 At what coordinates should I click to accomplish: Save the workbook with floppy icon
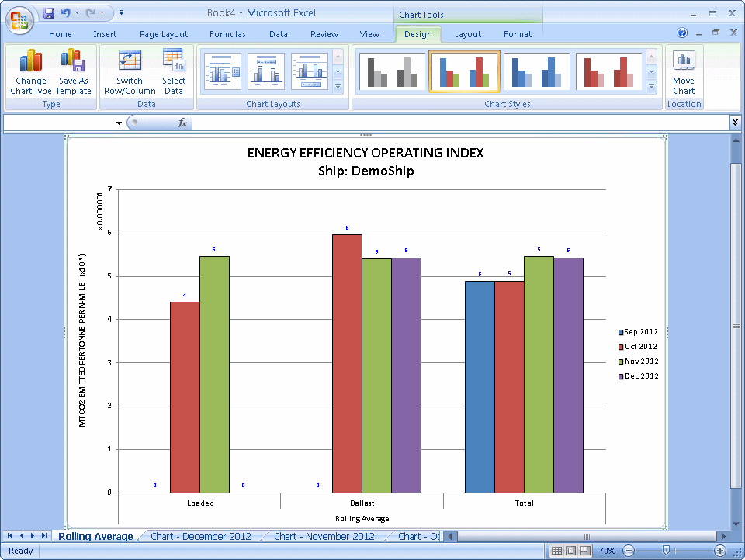[x=48, y=13]
